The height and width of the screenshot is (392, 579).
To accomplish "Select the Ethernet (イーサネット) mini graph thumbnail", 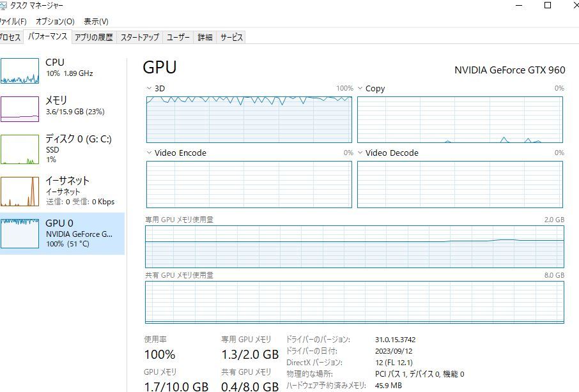I will click(20, 191).
